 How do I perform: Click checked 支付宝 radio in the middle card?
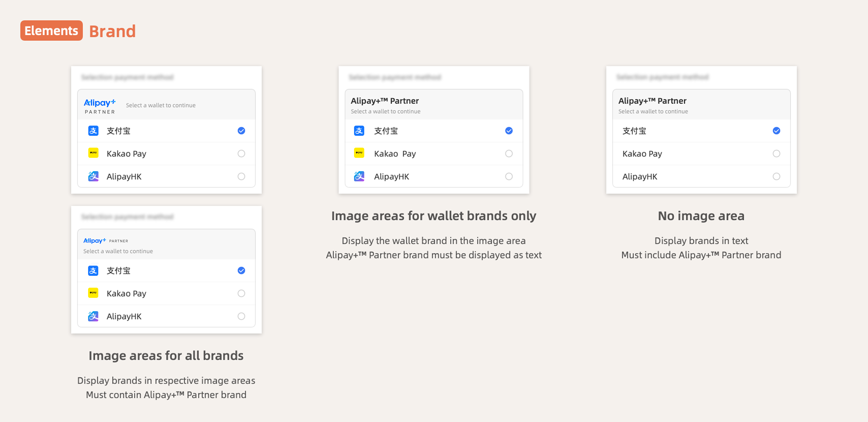pyautogui.click(x=509, y=131)
